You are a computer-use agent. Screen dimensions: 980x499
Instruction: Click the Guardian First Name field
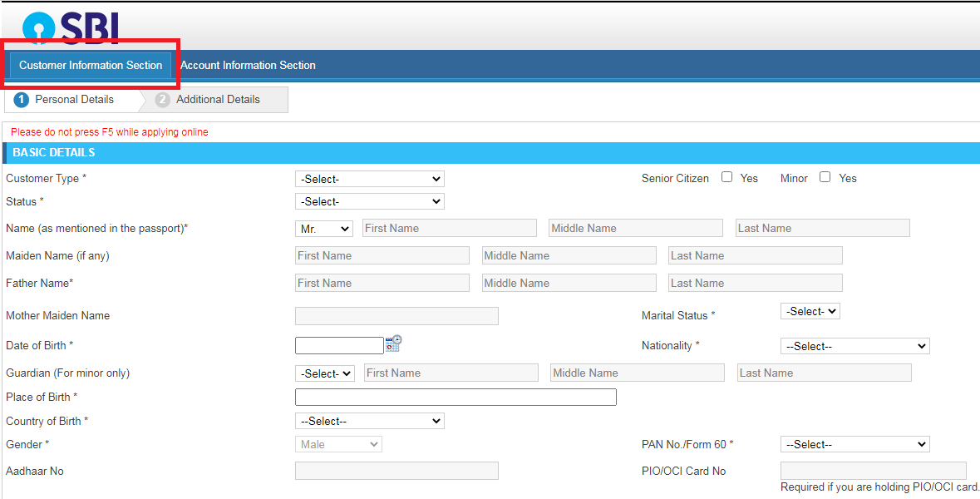(x=451, y=373)
